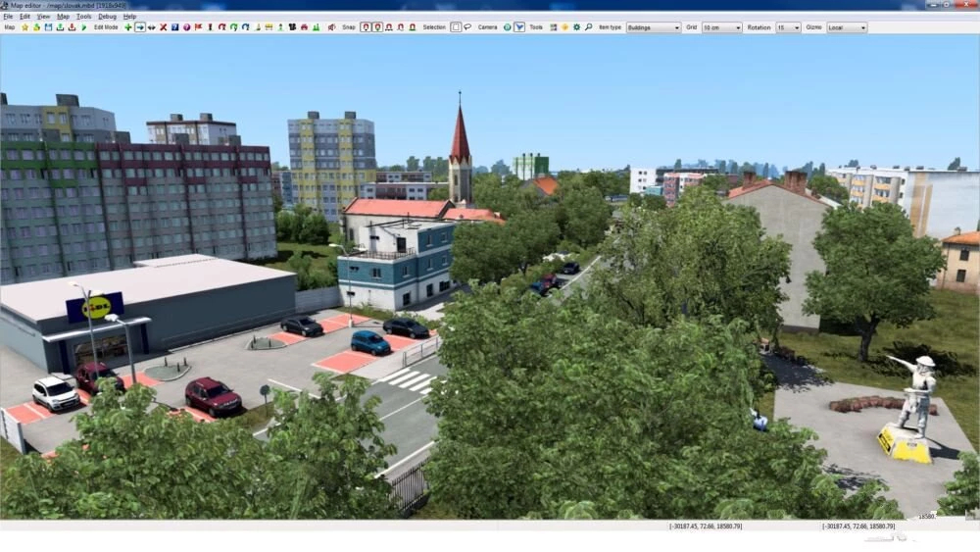Select the lasso Selection tool
Image resolution: width=980 pixels, height=552 pixels.
pos(467,27)
